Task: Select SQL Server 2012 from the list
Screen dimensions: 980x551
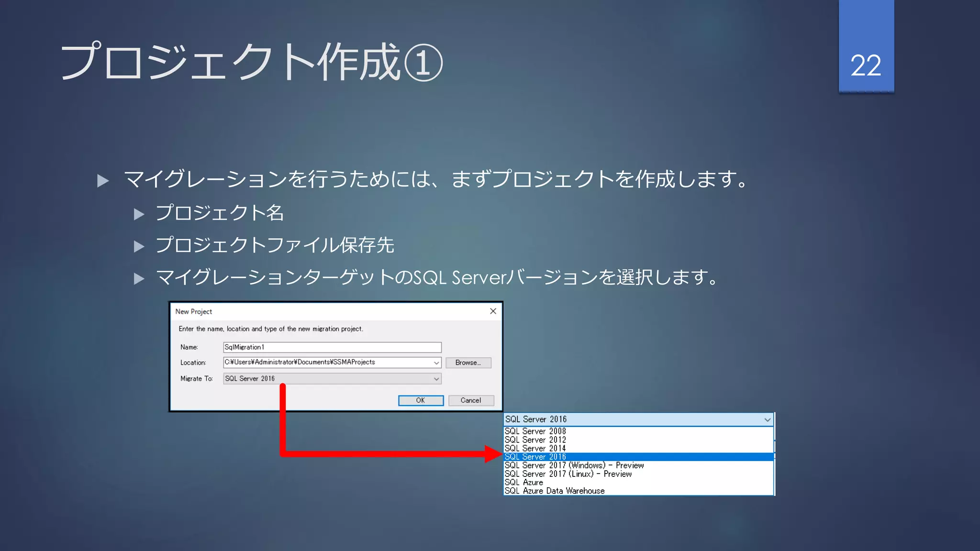Action: coord(638,440)
